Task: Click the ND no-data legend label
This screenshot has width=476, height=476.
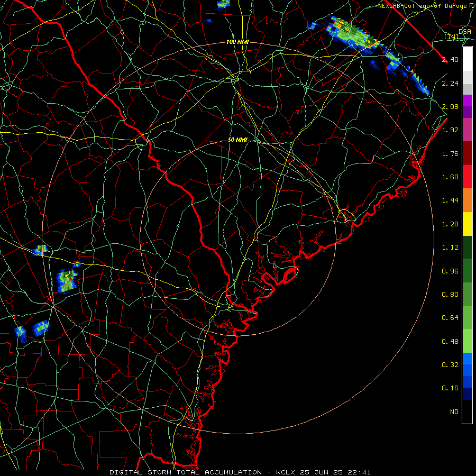Action: (454, 411)
